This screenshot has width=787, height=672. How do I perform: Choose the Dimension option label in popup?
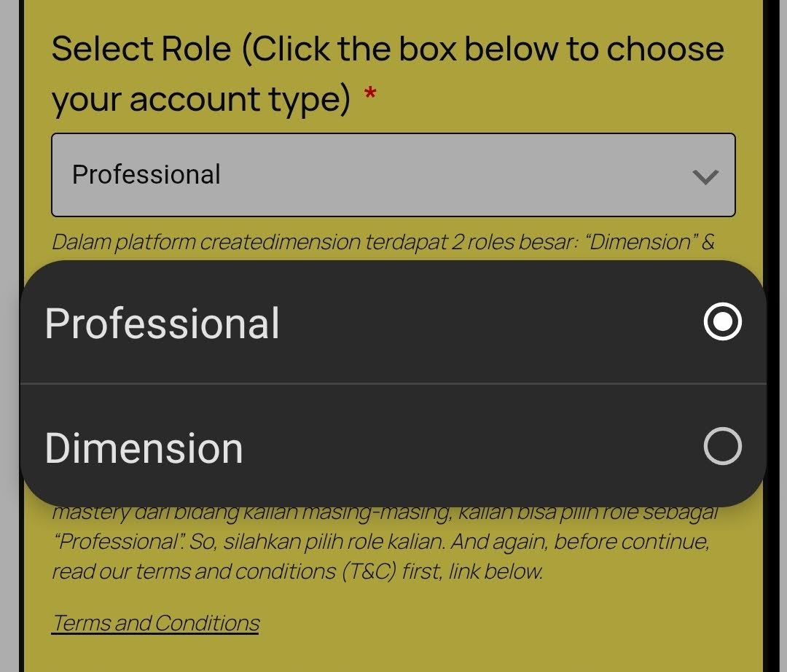[x=144, y=448]
